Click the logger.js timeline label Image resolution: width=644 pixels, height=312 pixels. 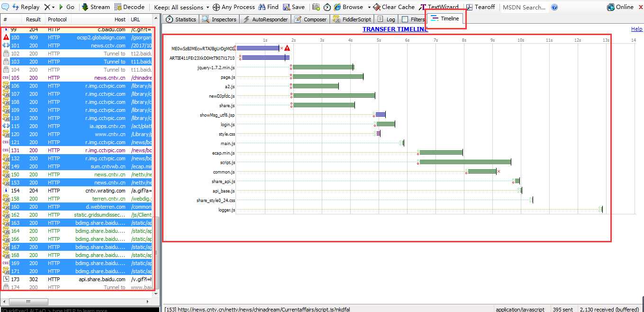click(x=227, y=210)
